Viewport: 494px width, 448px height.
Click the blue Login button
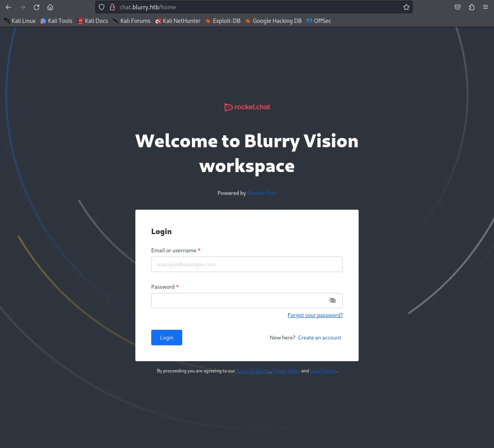coord(167,338)
